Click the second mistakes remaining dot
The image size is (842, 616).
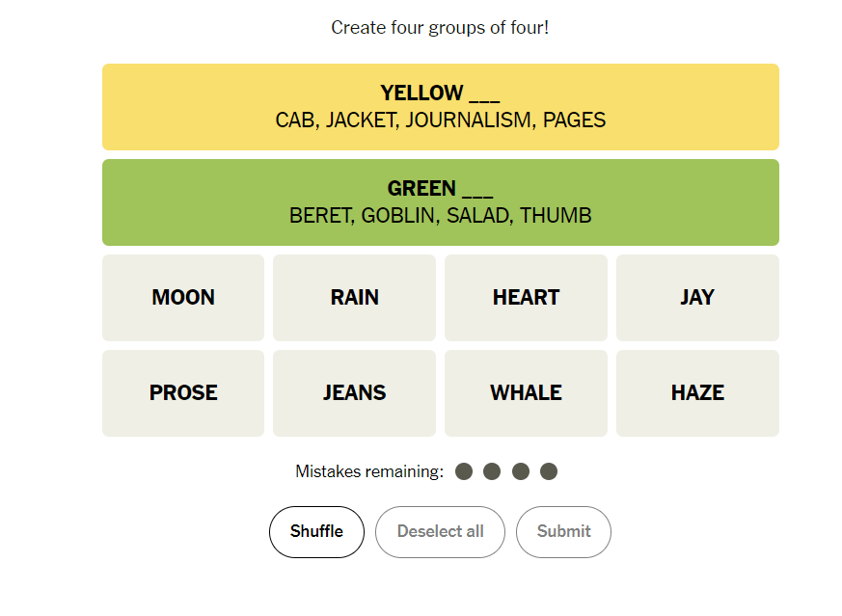[x=492, y=471]
